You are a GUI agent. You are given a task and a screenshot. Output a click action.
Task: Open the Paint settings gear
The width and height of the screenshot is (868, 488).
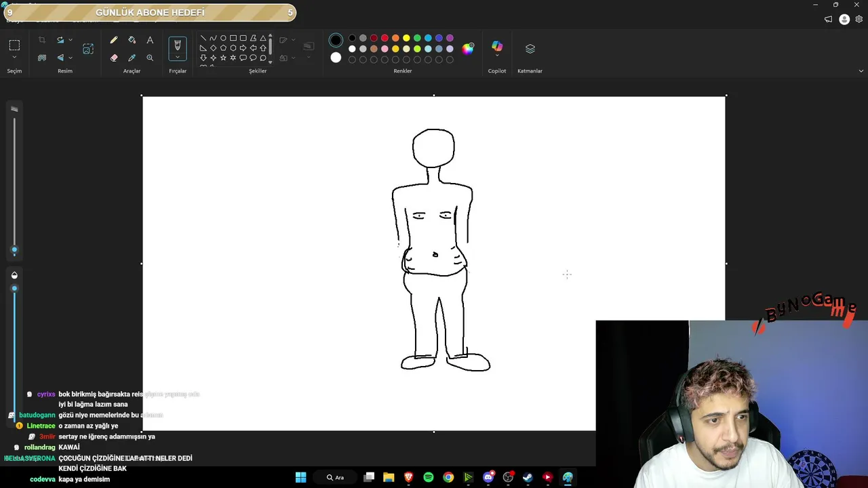(859, 19)
